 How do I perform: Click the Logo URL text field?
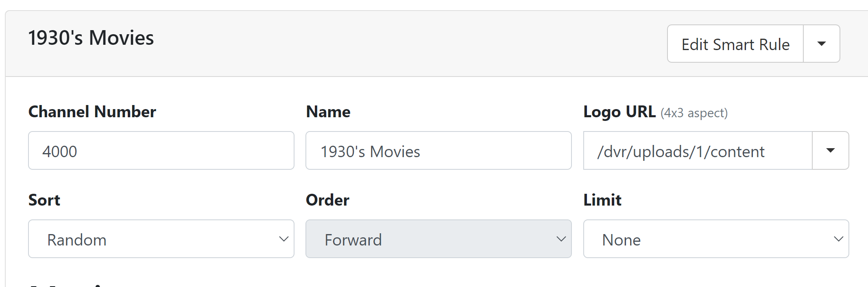[x=698, y=151]
